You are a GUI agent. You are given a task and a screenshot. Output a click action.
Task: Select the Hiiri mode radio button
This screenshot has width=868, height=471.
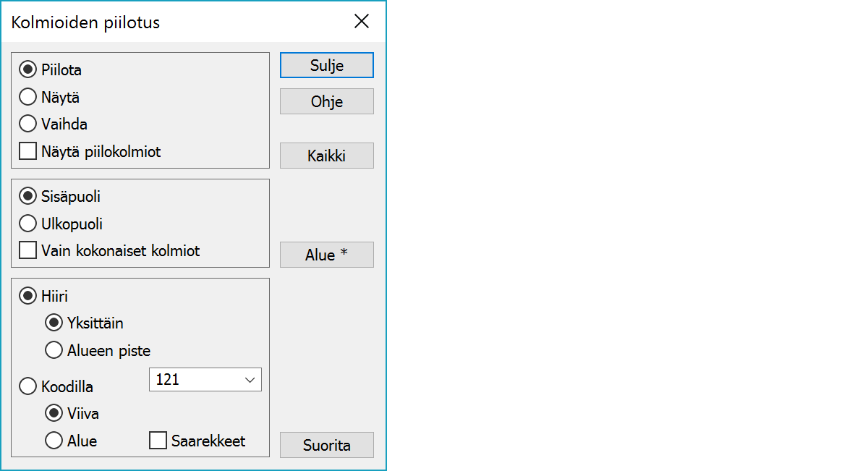[x=28, y=296]
